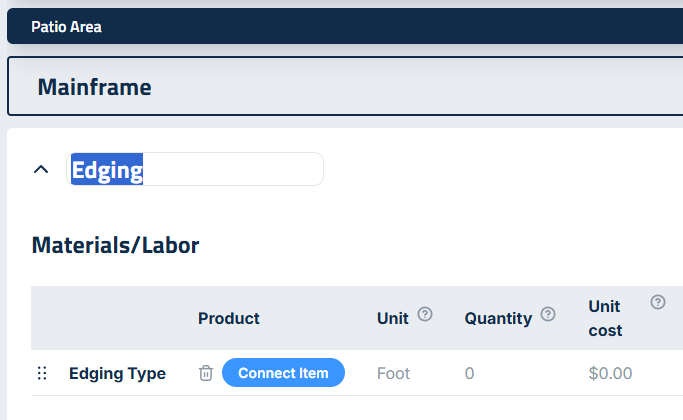
Task: Click the $0.00 unit cost value
Action: [610, 373]
